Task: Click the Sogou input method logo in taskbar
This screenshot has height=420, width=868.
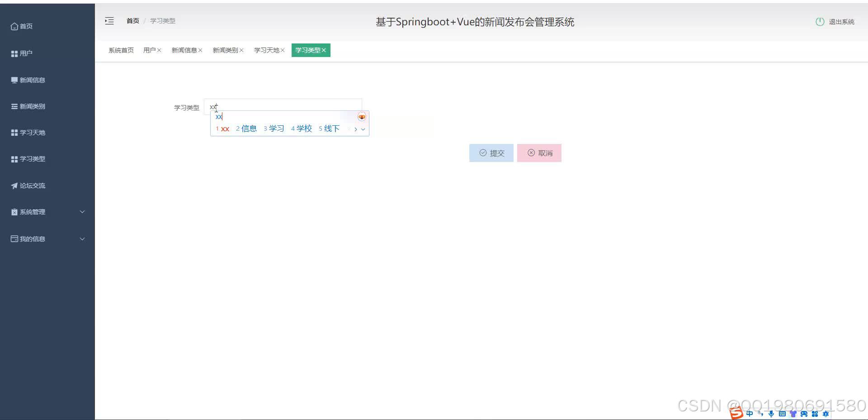Action: point(736,413)
